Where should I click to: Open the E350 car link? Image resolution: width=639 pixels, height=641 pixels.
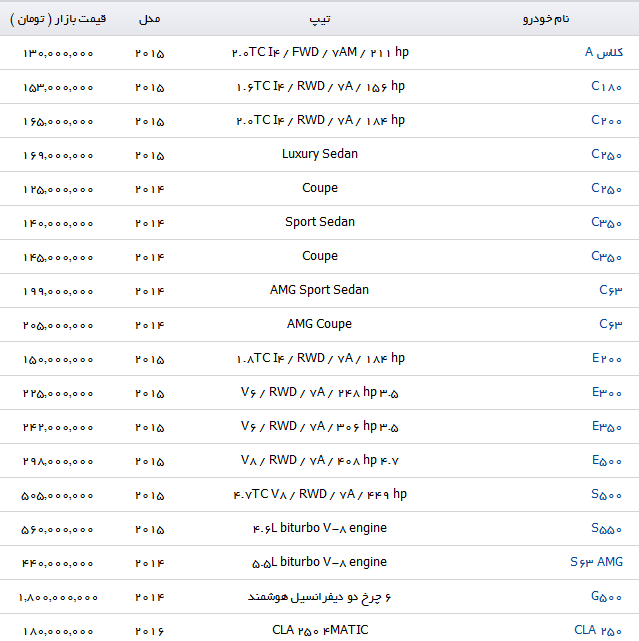(x=607, y=426)
